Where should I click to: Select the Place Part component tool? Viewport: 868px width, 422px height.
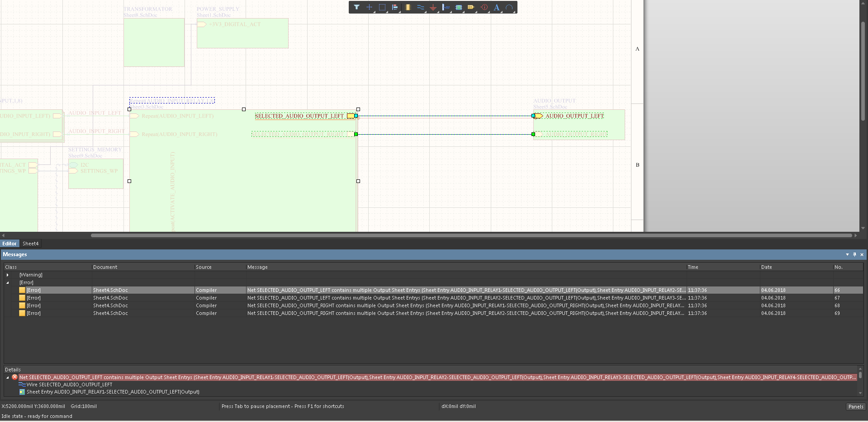pyautogui.click(x=408, y=7)
